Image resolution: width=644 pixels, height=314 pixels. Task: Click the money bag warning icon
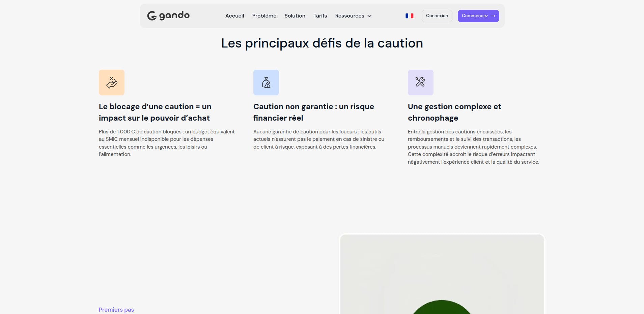click(x=266, y=82)
